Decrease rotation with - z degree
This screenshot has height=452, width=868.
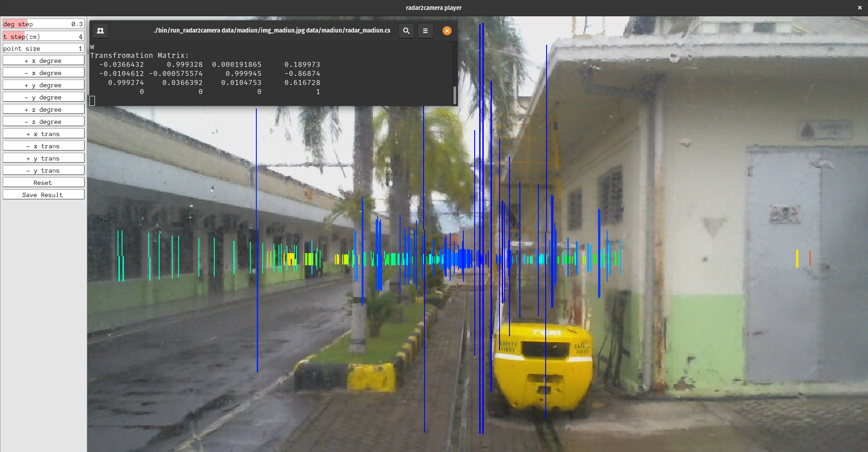click(43, 122)
